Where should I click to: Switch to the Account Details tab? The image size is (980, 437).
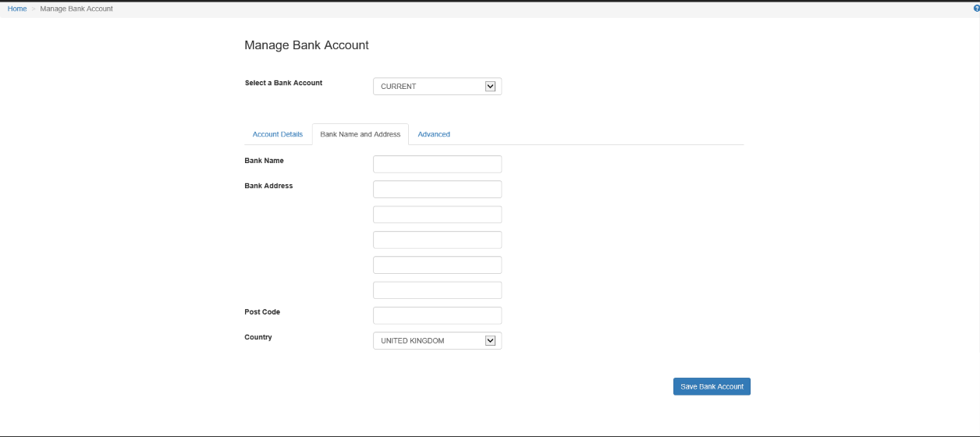click(x=278, y=134)
